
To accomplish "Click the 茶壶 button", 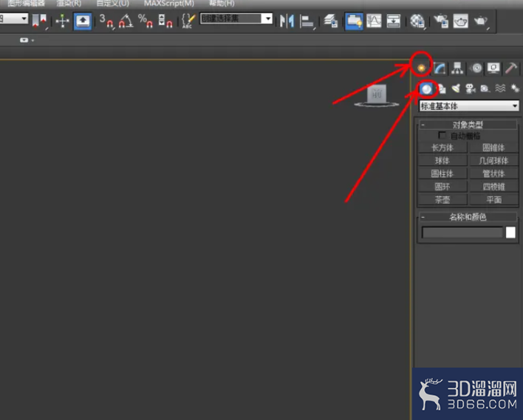I will click(442, 199).
